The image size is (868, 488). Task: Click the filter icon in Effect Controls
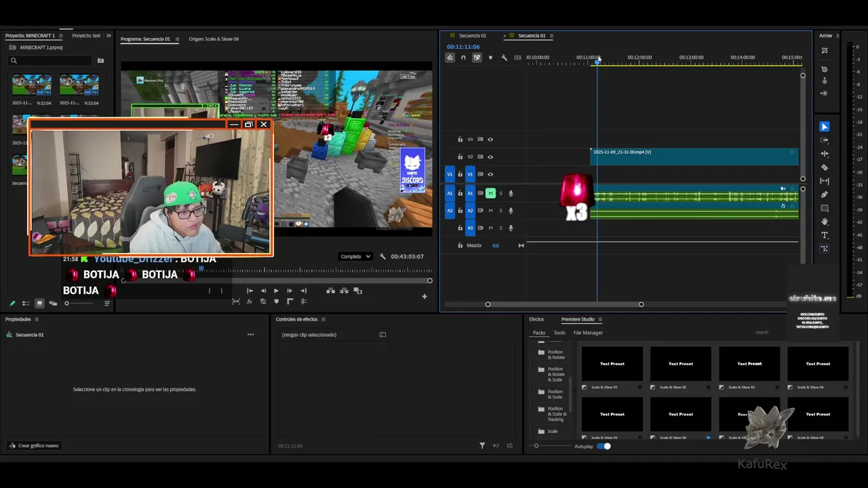(x=482, y=445)
